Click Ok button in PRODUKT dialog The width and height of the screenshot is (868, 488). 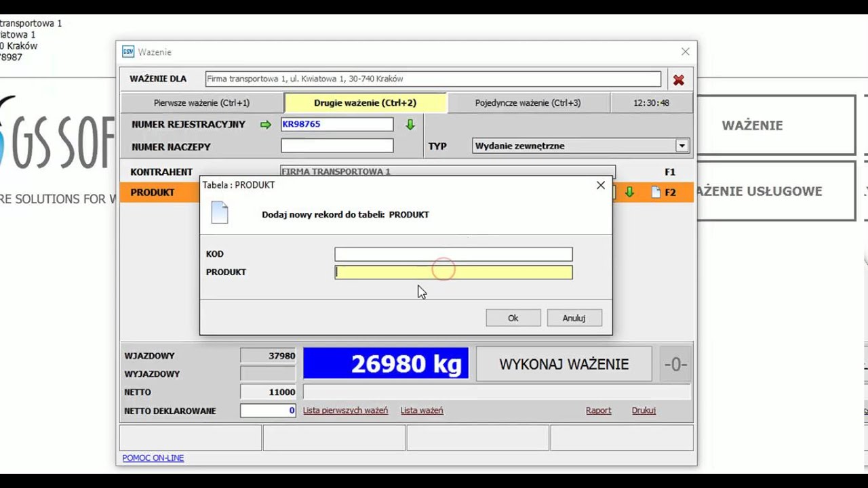pyautogui.click(x=513, y=318)
